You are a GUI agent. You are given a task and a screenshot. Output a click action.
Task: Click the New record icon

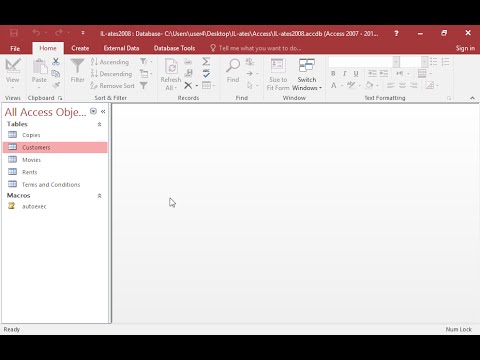tap(188, 62)
